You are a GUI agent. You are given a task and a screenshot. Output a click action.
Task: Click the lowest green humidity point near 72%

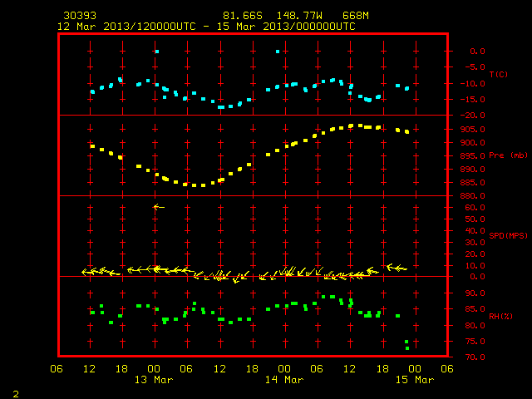(x=407, y=348)
